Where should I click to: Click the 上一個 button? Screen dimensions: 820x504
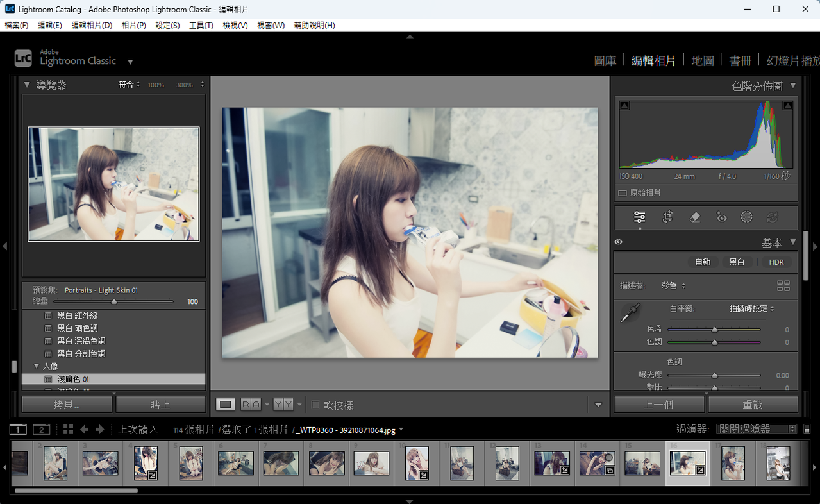tap(659, 405)
